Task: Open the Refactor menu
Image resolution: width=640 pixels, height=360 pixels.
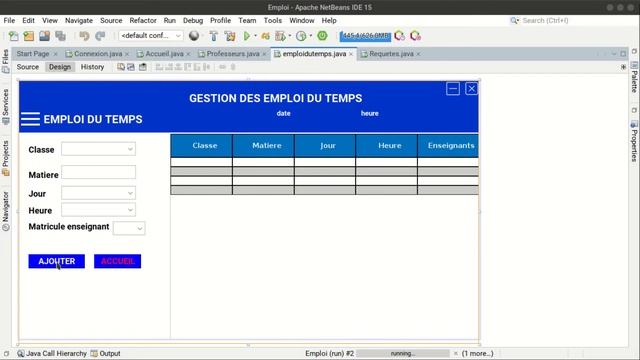Action: tap(143, 20)
